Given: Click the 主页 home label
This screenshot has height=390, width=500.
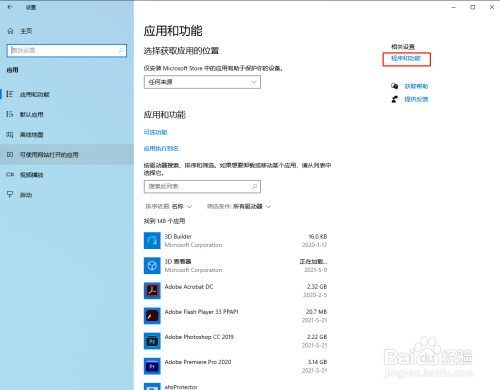Looking at the screenshot, I should pos(26,31).
